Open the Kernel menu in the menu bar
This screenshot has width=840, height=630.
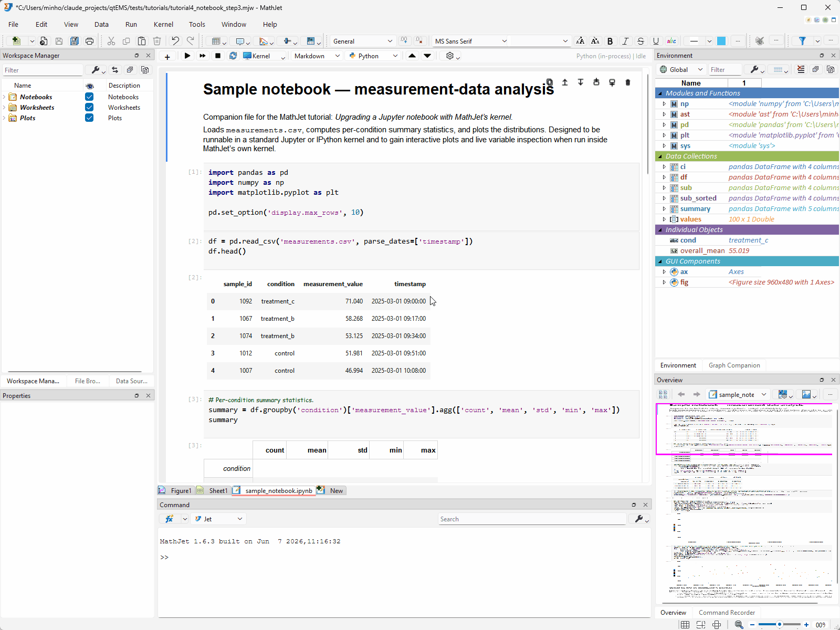click(163, 24)
